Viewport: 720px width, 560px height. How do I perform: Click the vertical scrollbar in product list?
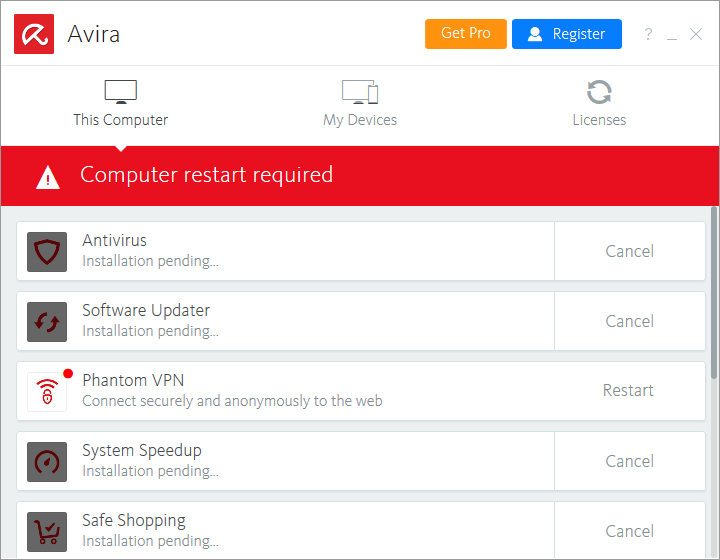coord(714,290)
